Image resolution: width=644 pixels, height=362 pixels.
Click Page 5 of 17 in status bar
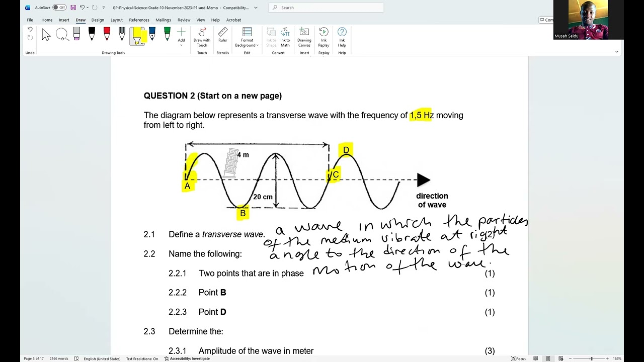click(x=34, y=358)
